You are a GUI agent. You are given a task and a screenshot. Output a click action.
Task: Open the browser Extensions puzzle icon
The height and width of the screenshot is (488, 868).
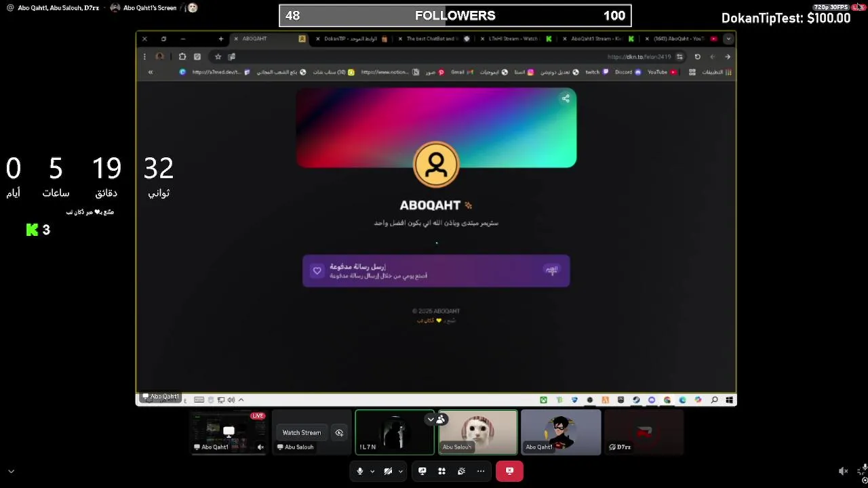pyautogui.click(x=182, y=57)
